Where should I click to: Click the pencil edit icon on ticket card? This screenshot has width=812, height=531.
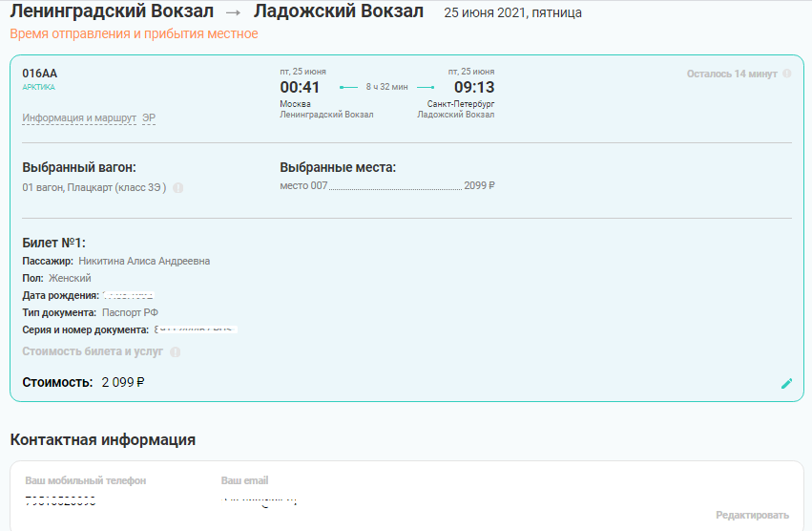786,383
